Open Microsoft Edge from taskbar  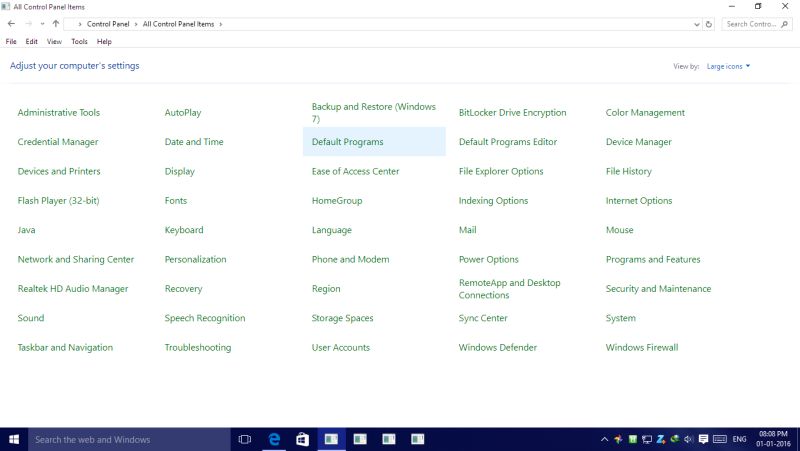click(x=274, y=439)
